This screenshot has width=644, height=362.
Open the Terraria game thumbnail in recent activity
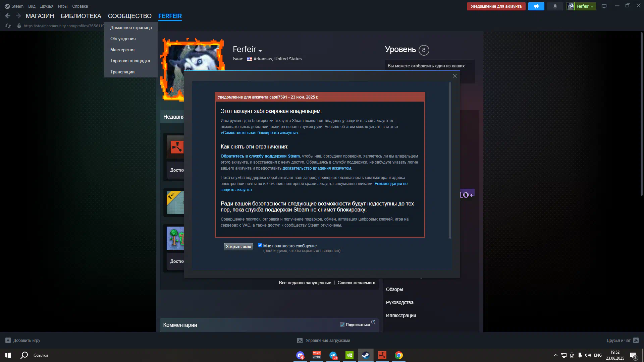point(175,238)
